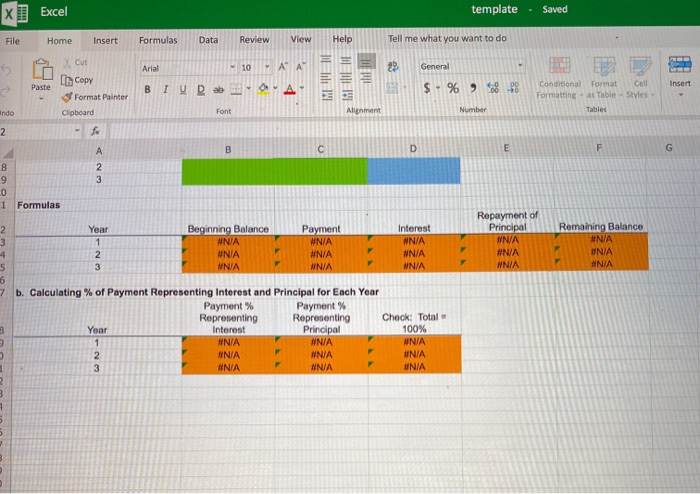Toggle Double underline formatting

click(201, 90)
